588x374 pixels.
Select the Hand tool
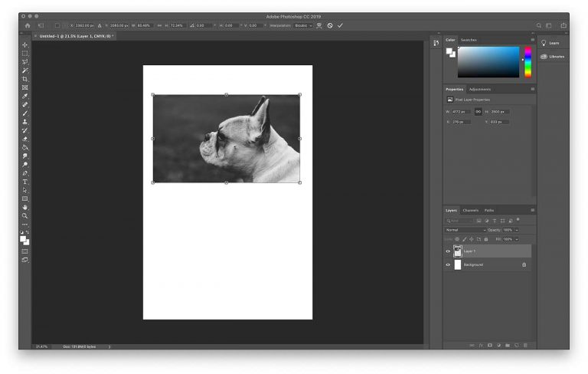[x=24, y=207]
